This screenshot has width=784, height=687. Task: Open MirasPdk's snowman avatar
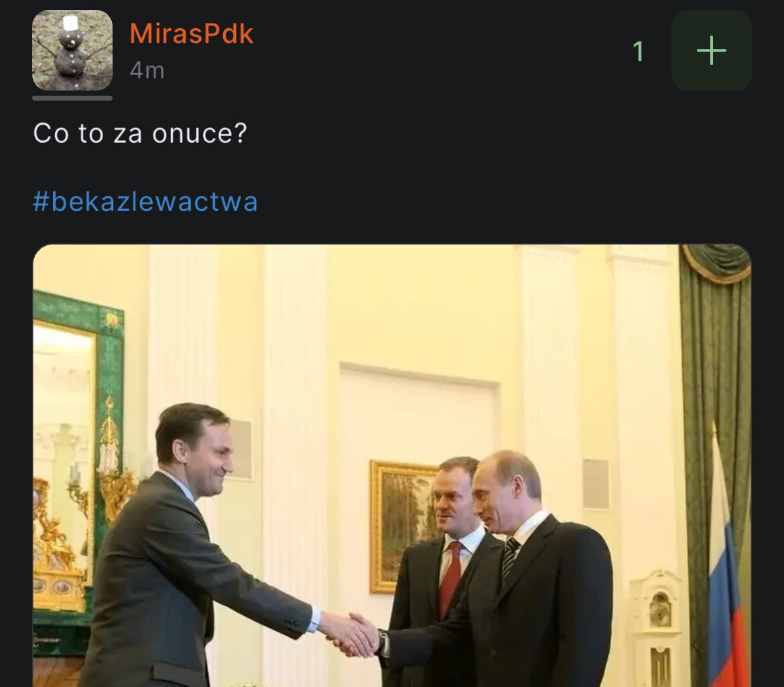(72, 50)
